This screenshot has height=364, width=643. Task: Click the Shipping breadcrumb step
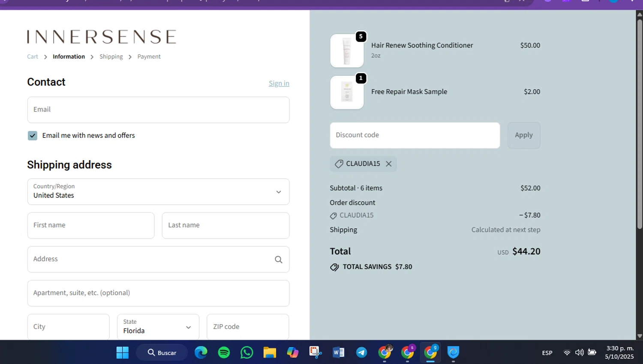pyautogui.click(x=111, y=57)
